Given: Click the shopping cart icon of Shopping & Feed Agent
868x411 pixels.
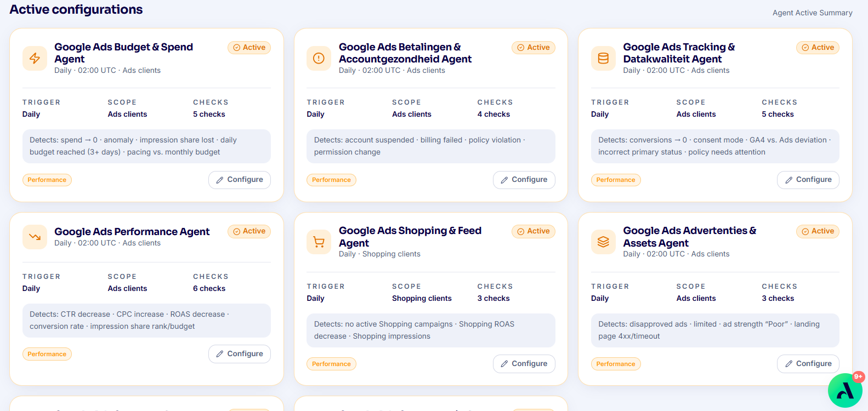Looking at the screenshot, I should coord(319,242).
